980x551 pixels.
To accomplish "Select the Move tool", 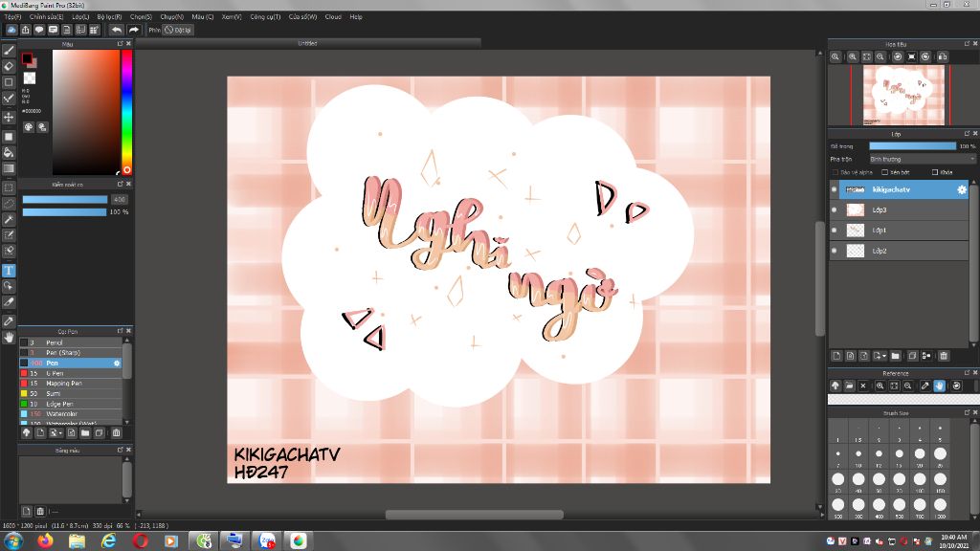I will tap(9, 118).
